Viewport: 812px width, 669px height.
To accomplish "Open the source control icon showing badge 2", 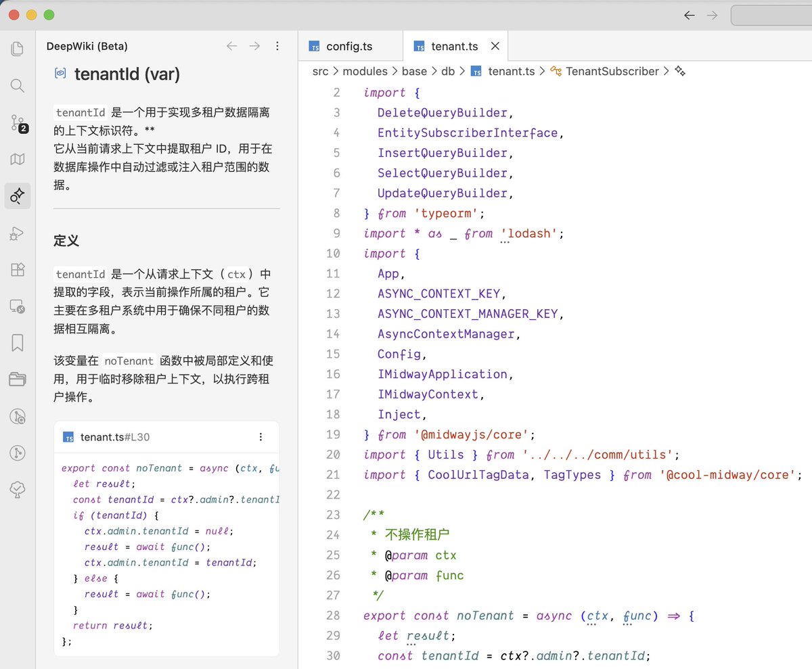I will (17, 123).
